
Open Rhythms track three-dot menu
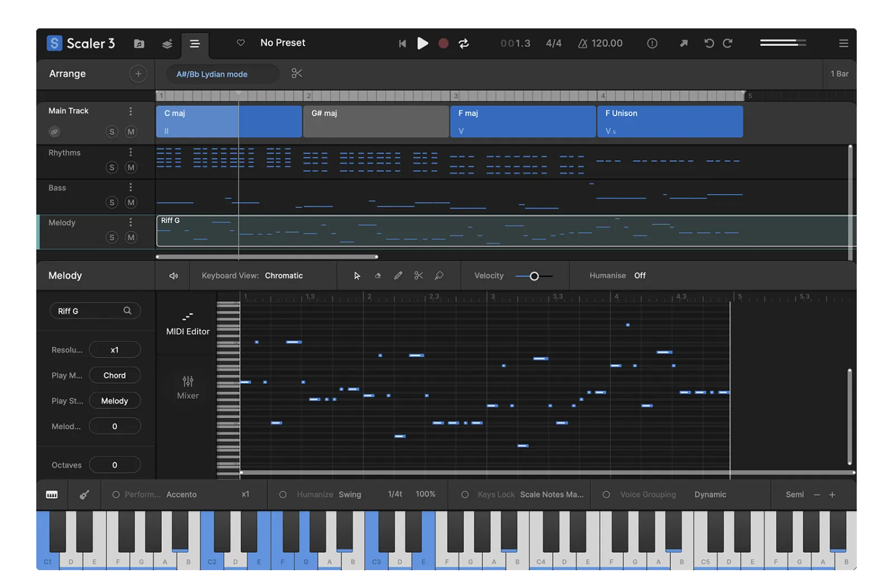(131, 152)
